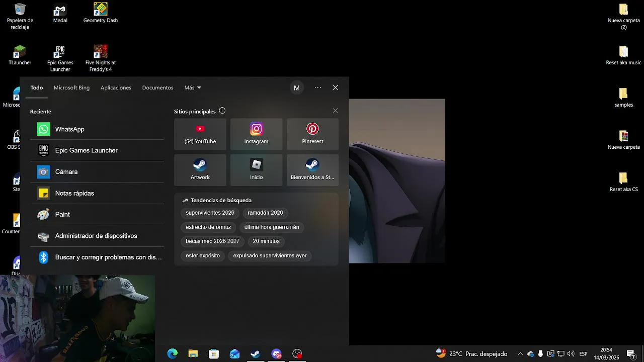Open the network tray icon
The image size is (644, 362).
pyautogui.click(x=560, y=354)
